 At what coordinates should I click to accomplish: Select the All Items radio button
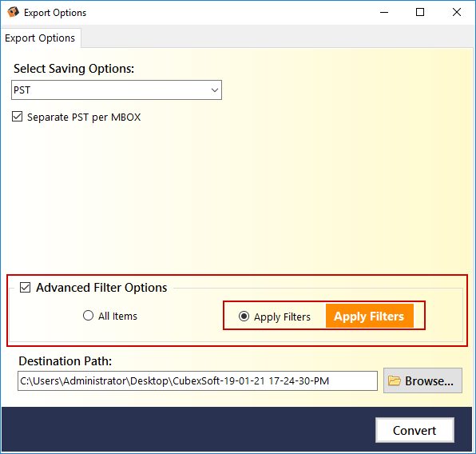pyautogui.click(x=88, y=316)
